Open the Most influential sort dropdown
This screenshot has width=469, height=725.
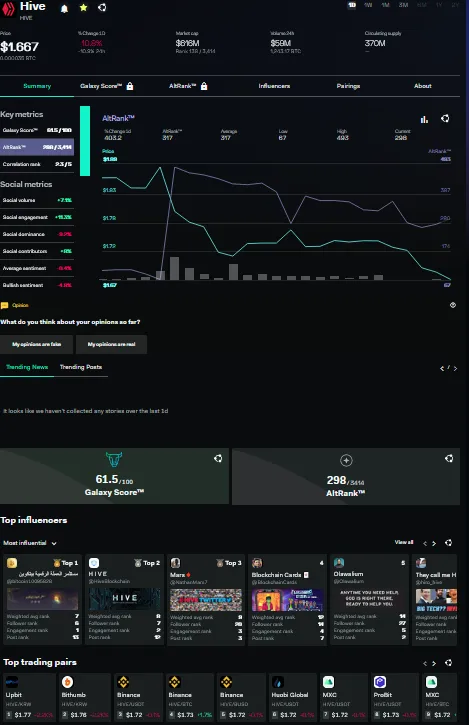point(30,543)
